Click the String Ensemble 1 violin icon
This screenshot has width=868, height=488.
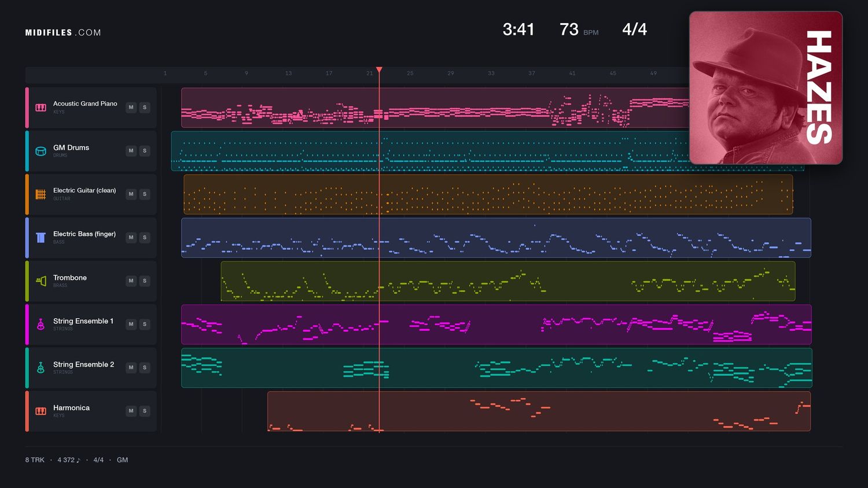click(x=41, y=324)
